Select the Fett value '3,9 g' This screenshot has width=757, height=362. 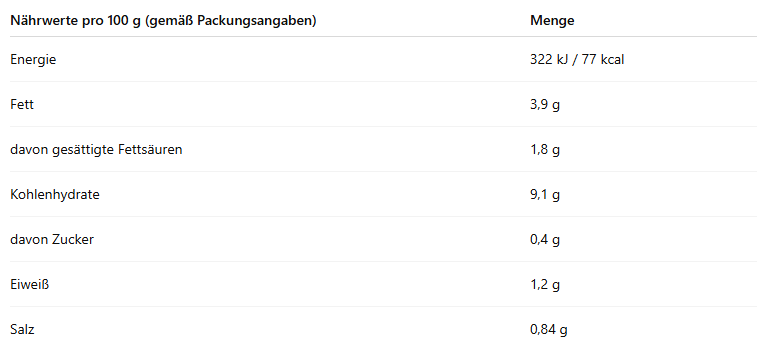pyautogui.click(x=545, y=105)
